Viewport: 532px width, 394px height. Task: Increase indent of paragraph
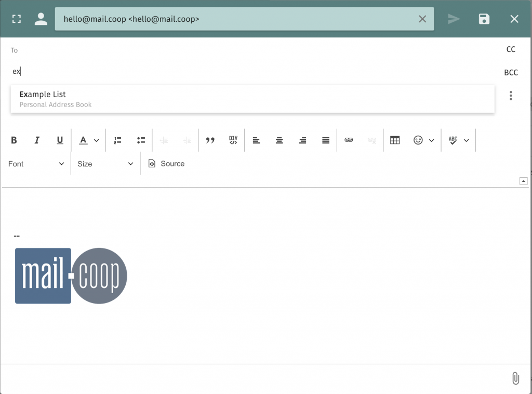(x=187, y=140)
